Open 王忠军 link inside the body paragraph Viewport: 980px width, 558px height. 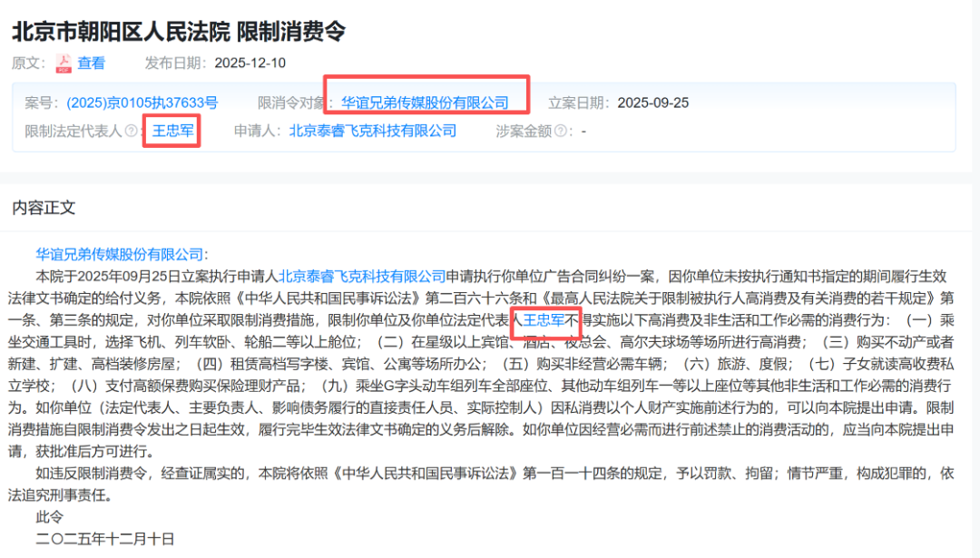(x=544, y=320)
